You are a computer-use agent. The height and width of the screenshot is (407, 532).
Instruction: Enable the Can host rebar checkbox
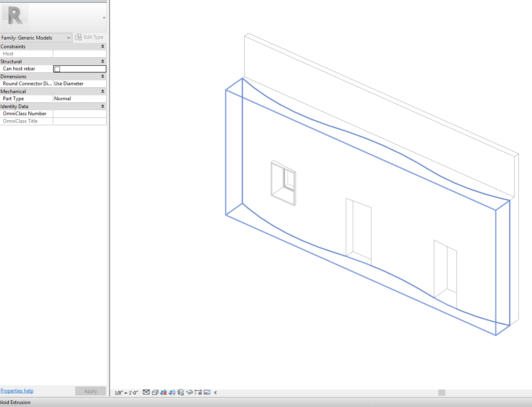click(57, 69)
